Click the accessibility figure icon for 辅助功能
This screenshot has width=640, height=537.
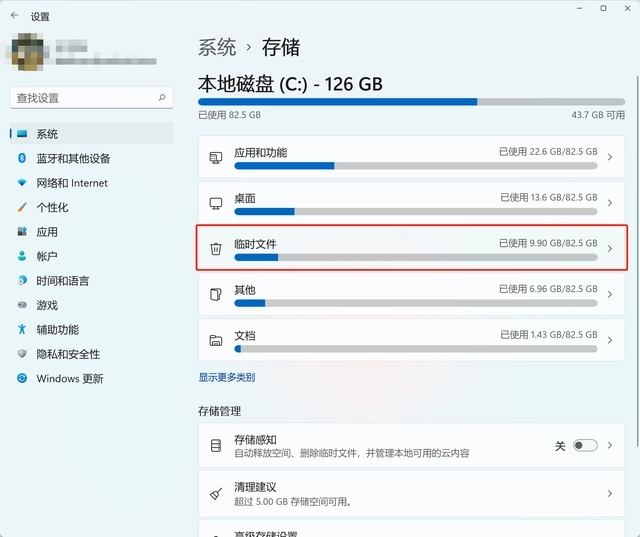[22, 329]
